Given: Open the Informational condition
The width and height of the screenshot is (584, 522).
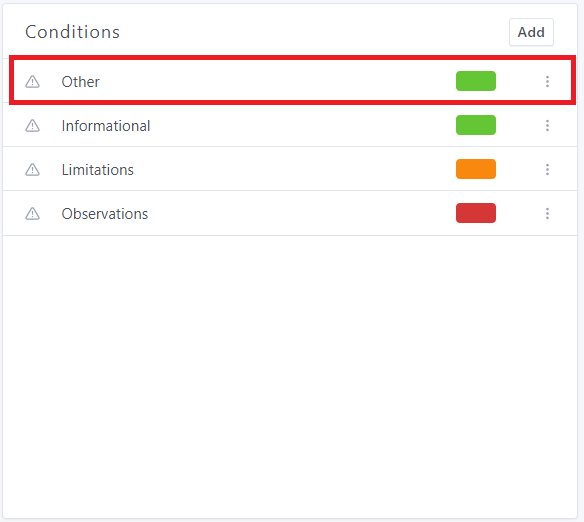Looking at the screenshot, I should tap(106, 125).
